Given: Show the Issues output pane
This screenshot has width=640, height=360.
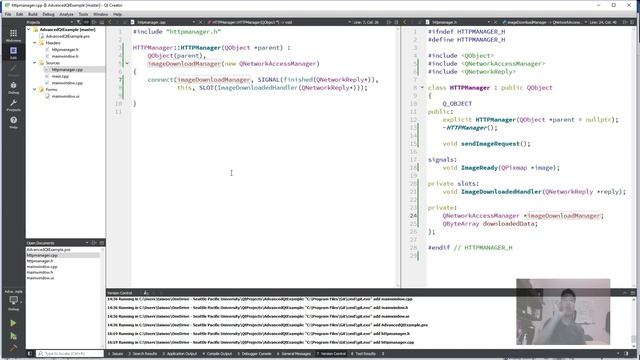Looking at the screenshot, I should click(x=116, y=353).
